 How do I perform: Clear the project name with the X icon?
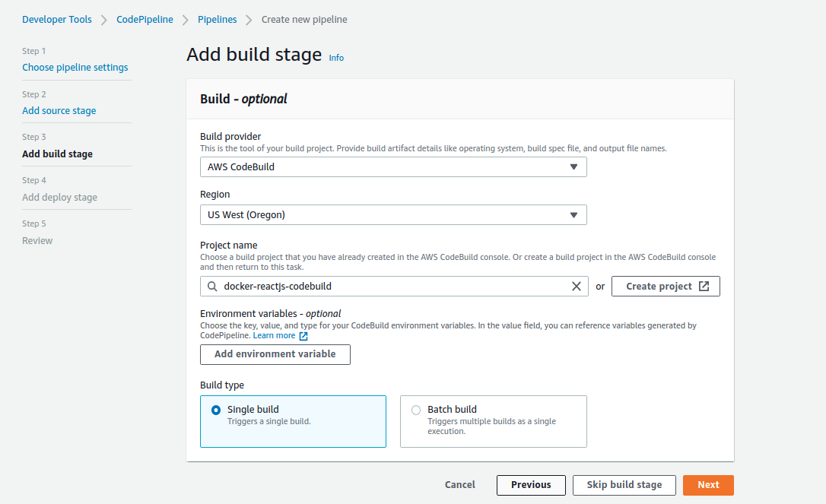576,287
